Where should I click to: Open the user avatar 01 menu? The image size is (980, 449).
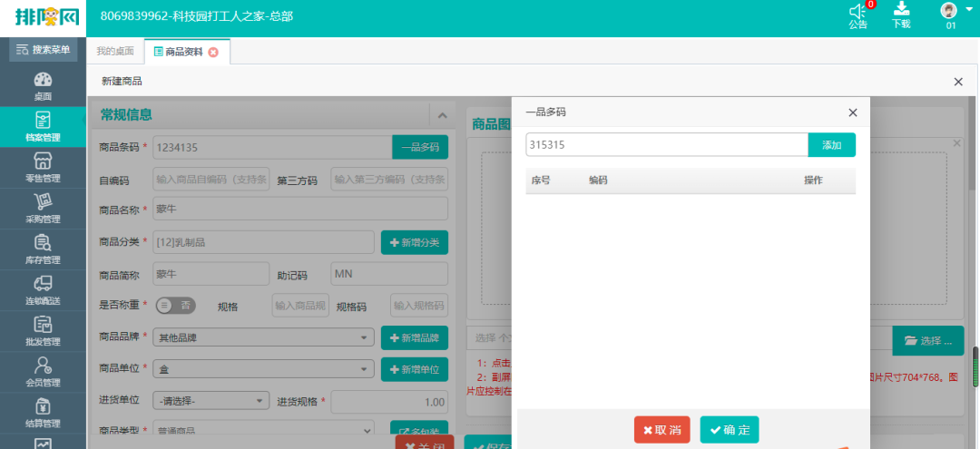point(949,11)
